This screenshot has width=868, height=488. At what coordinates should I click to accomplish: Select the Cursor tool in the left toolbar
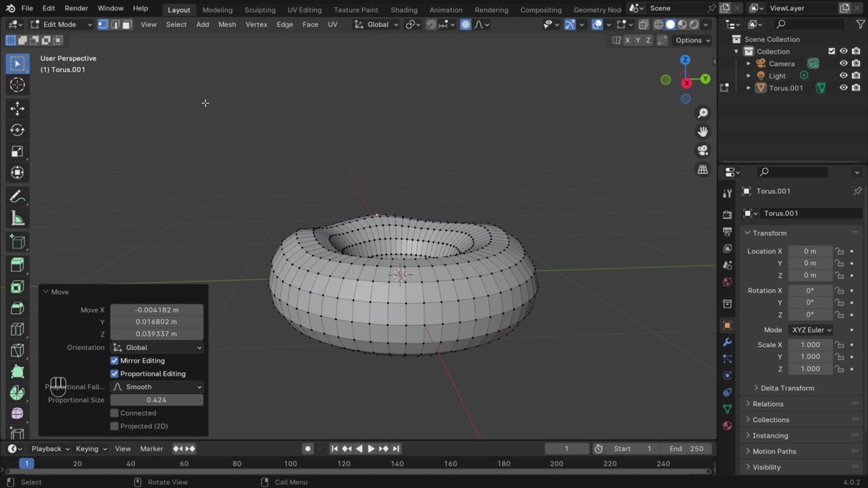click(18, 85)
